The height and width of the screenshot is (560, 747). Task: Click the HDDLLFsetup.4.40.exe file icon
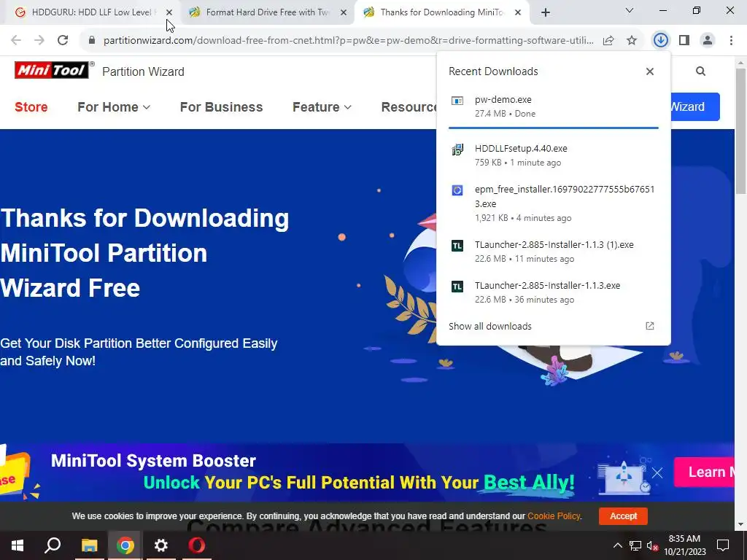[x=457, y=149]
